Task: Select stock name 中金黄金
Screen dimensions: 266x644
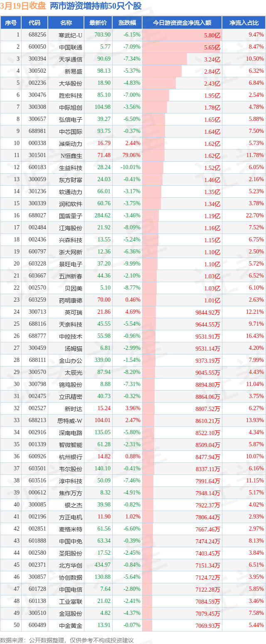Action: point(71,626)
